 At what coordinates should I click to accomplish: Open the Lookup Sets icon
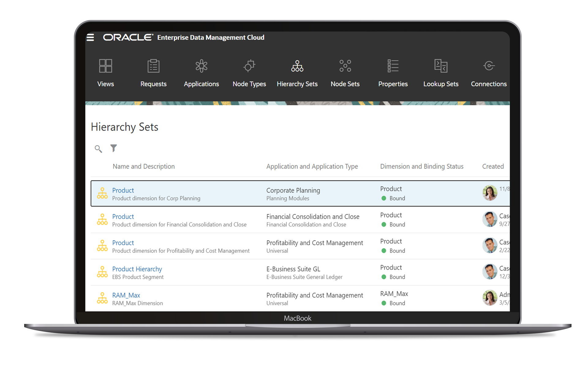441,66
